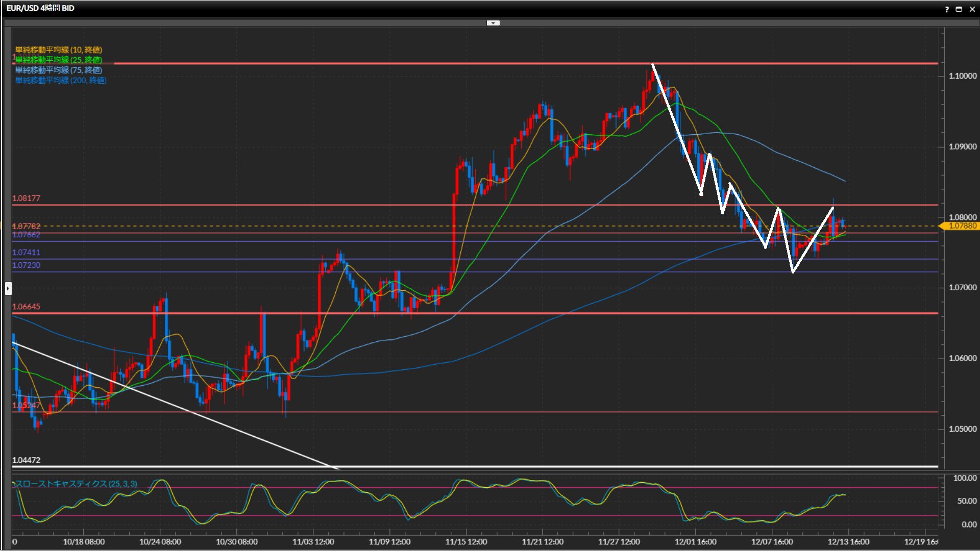Viewport: 980px width, 551px height.
Task: Click the 12/13 16:00 time axis label
Action: coord(848,542)
